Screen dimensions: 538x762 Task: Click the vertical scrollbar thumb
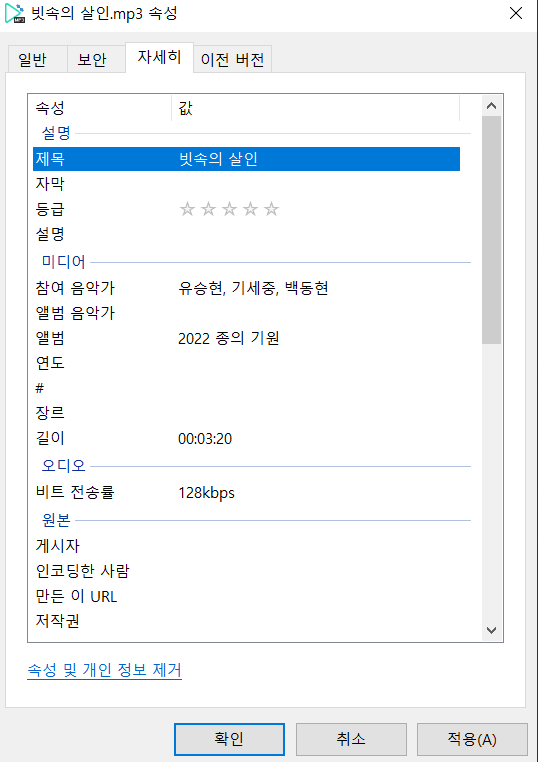pos(491,230)
